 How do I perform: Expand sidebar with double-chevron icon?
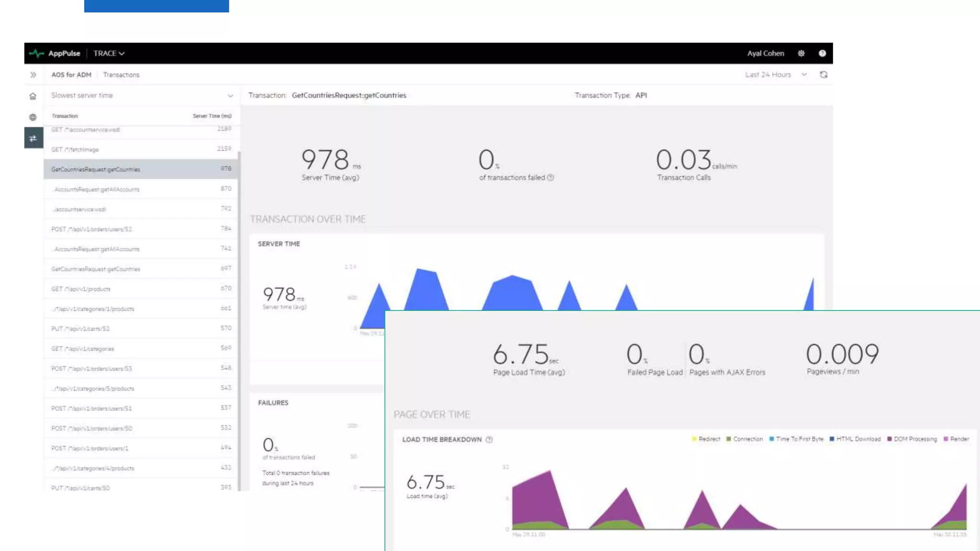point(33,75)
